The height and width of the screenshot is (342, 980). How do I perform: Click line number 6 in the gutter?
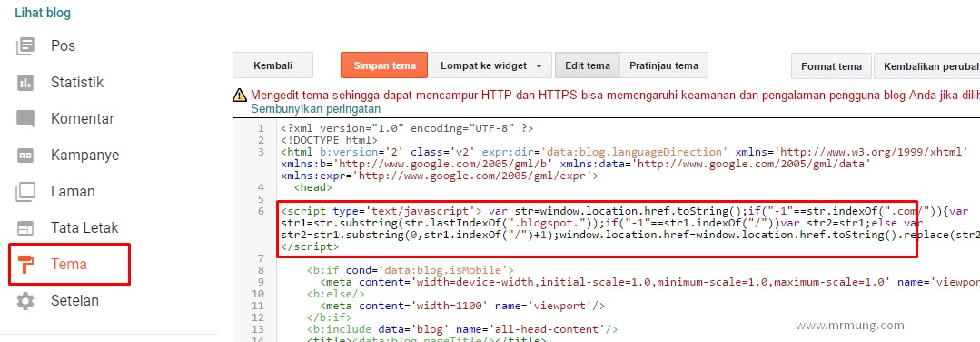click(261, 211)
